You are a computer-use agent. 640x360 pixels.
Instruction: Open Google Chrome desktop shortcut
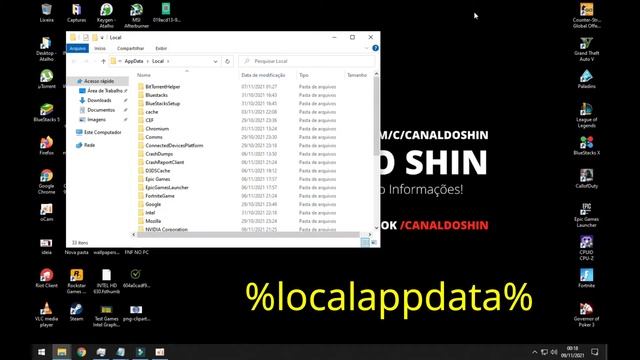click(47, 182)
